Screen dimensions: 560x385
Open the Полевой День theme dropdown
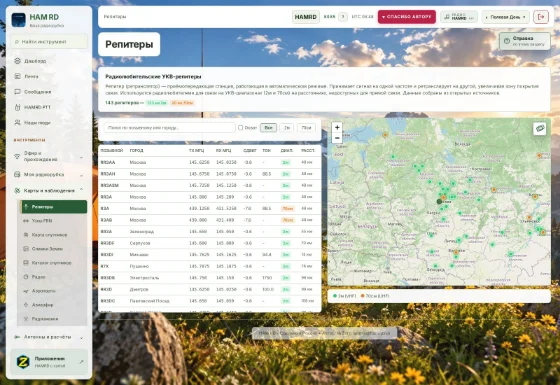tap(506, 17)
